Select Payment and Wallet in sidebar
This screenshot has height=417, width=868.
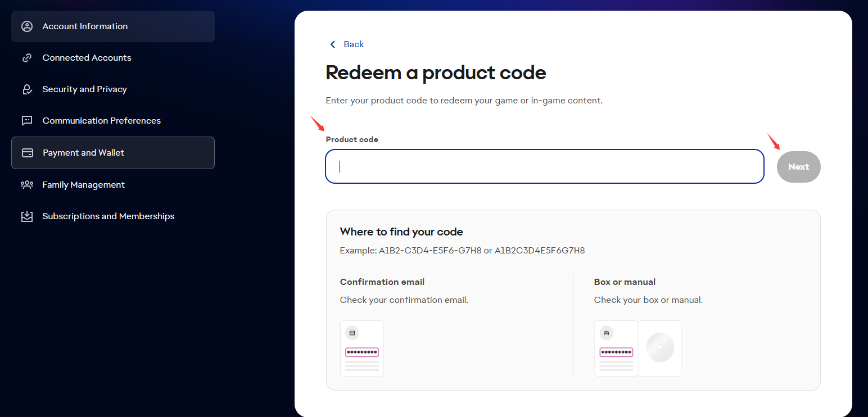tap(113, 153)
